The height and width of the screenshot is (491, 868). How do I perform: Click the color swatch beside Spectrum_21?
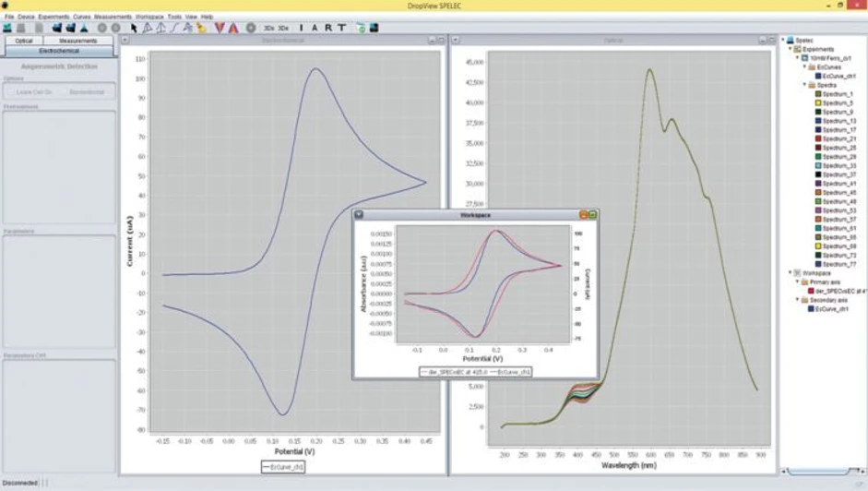tap(818, 138)
